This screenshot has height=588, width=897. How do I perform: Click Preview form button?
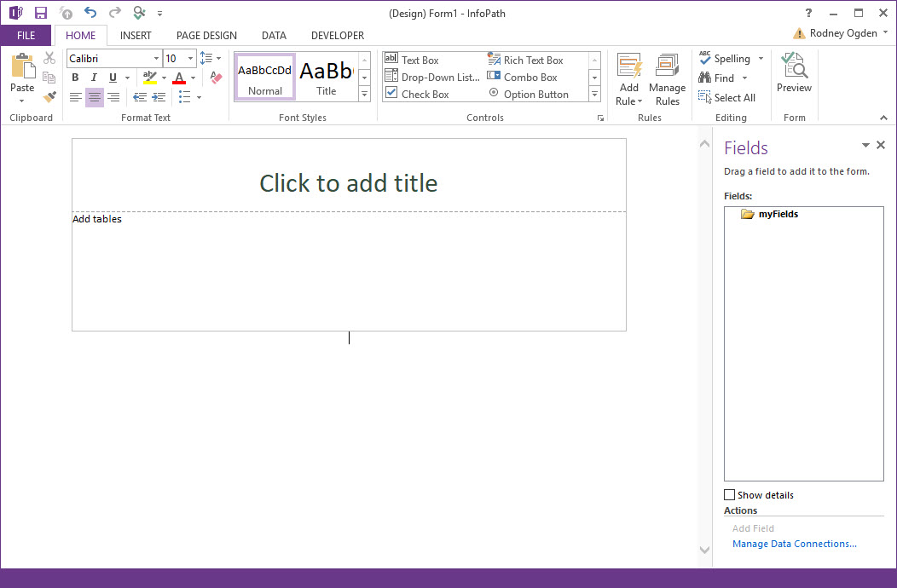click(794, 72)
